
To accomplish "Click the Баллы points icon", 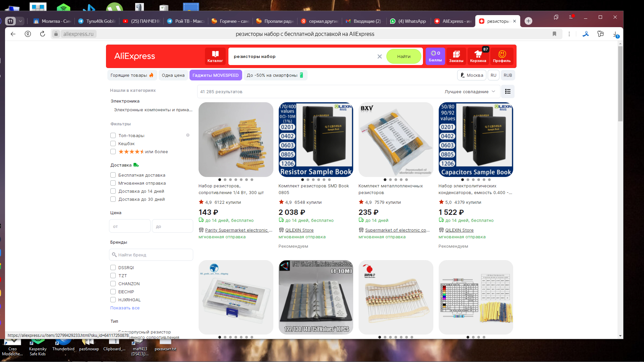I will click(435, 56).
